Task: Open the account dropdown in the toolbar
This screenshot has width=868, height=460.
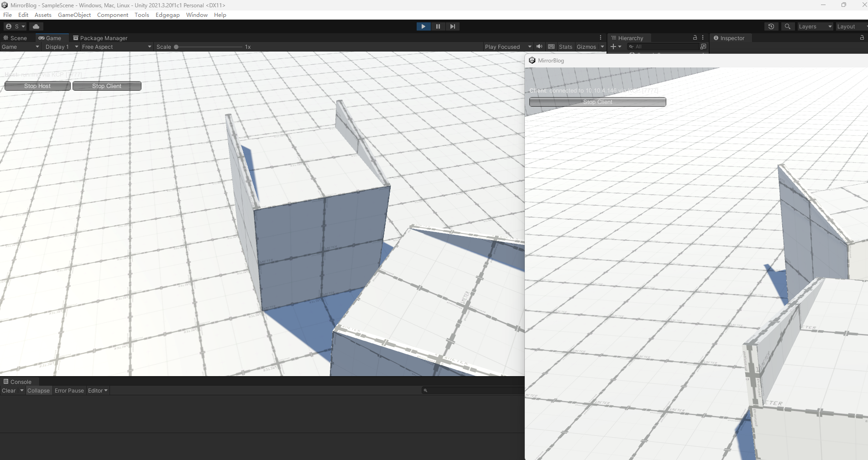Action: click(x=16, y=26)
